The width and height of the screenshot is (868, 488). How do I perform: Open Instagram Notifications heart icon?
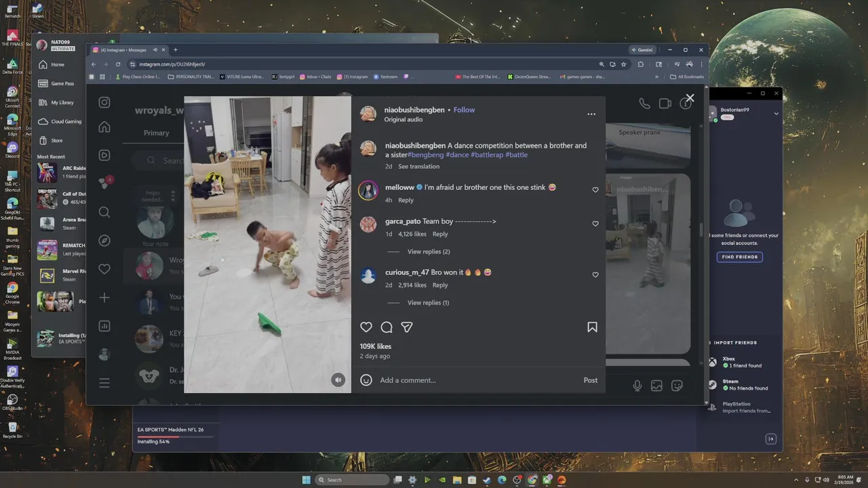click(104, 269)
